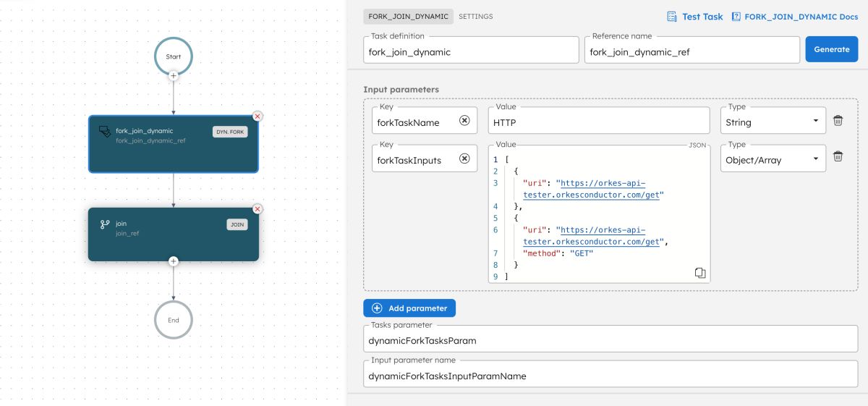Click the Input parameter name field

click(610, 374)
